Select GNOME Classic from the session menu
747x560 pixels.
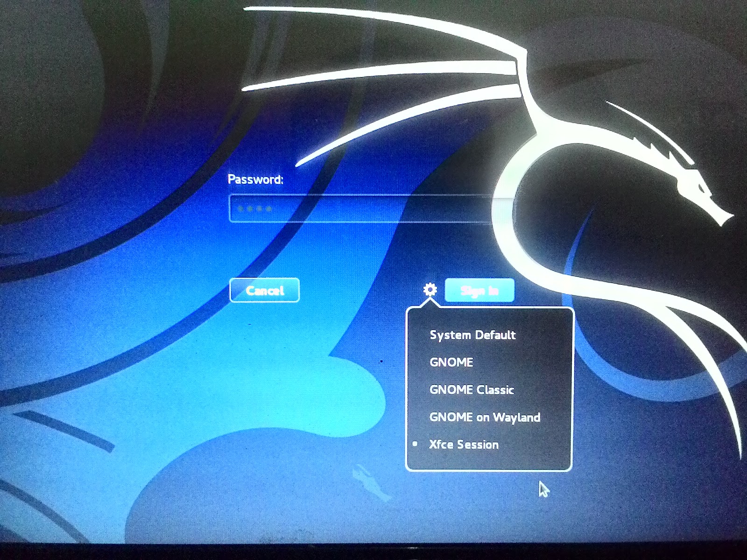click(471, 390)
